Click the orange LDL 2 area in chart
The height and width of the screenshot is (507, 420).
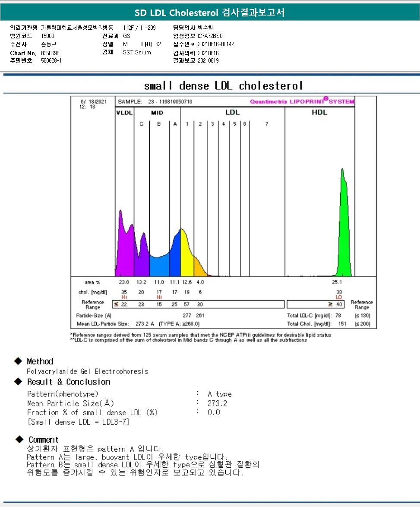tap(199, 268)
